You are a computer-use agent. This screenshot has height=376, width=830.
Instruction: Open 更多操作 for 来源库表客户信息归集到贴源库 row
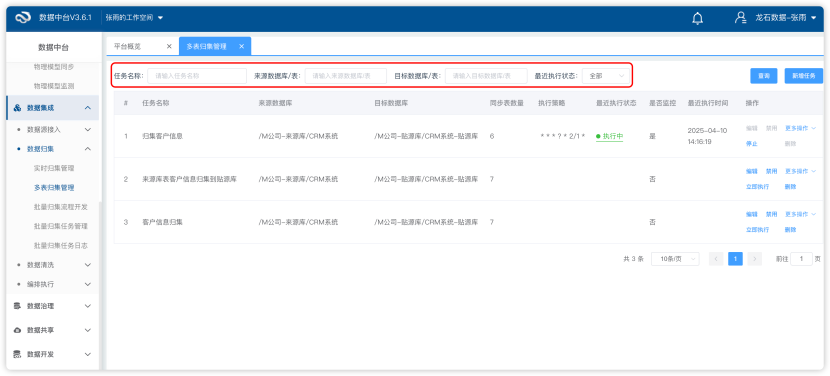pyautogui.click(x=800, y=171)
